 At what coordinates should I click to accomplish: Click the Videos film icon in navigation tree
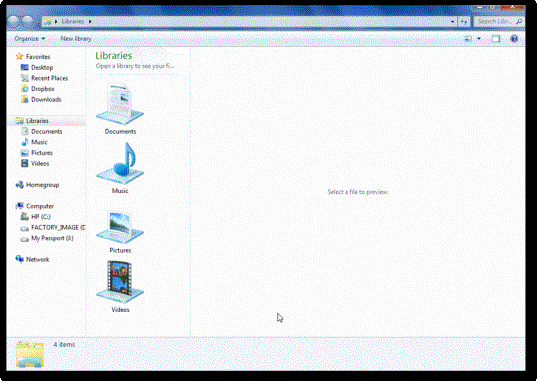25,163
